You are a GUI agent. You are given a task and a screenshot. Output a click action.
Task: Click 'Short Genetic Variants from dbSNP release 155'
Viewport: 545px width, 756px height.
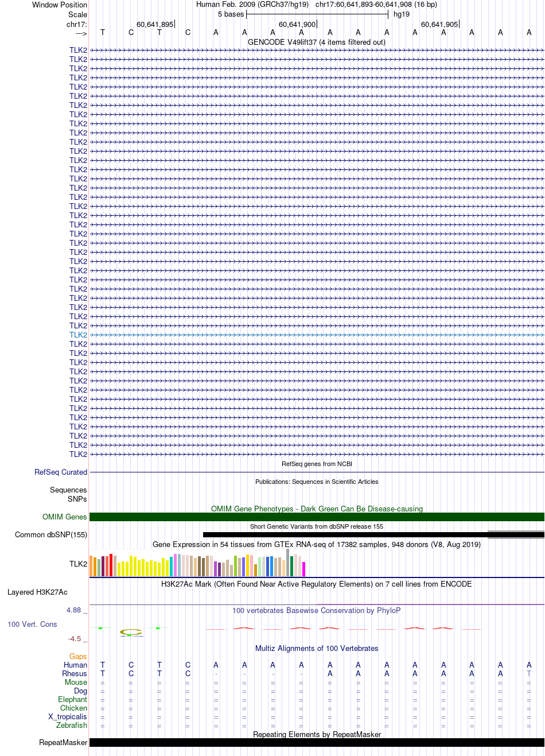tap(317, 526)
